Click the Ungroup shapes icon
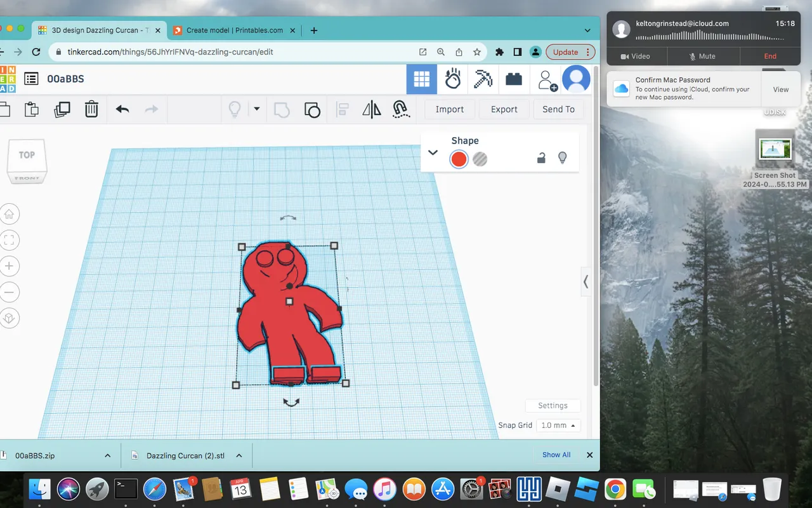 click(312, 109)
